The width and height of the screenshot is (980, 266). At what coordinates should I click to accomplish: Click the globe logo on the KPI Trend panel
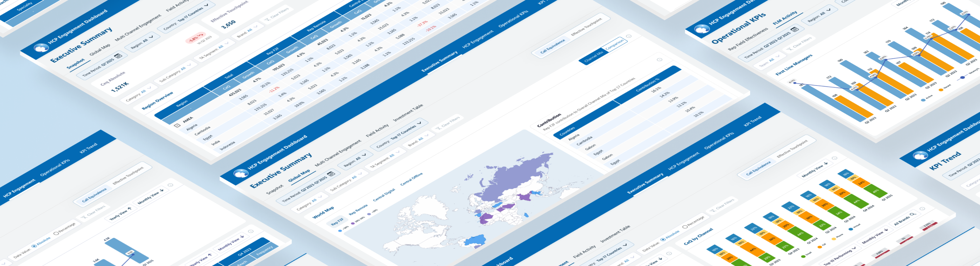(920, 155)
